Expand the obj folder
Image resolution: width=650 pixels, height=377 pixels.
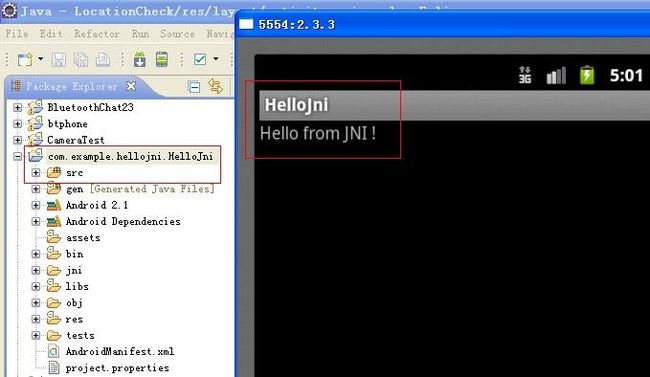click(36, 303)
